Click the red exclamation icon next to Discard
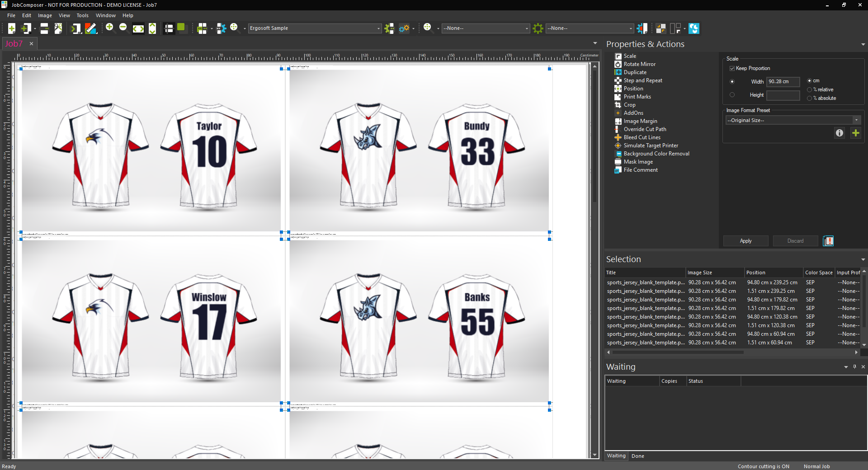Screen dimensions: 868x470 (828, 241)
